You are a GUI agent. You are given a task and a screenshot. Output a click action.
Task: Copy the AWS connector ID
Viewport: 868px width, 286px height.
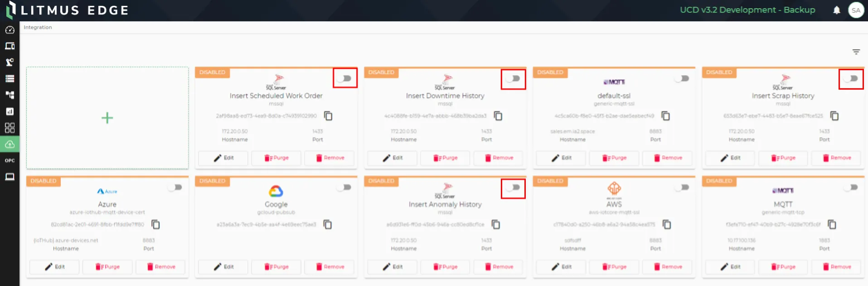pyautogui.click(x=667, y=224)
